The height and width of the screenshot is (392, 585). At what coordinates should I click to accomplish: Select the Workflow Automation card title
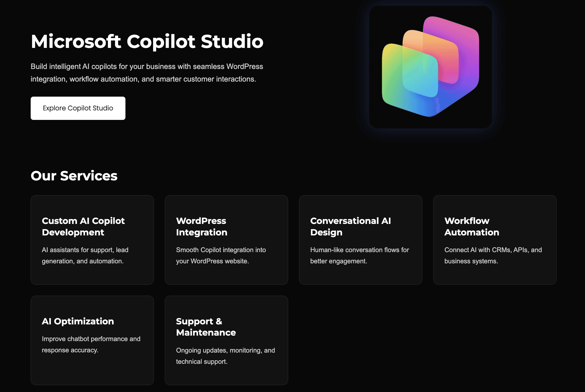[x=472, y=227]
